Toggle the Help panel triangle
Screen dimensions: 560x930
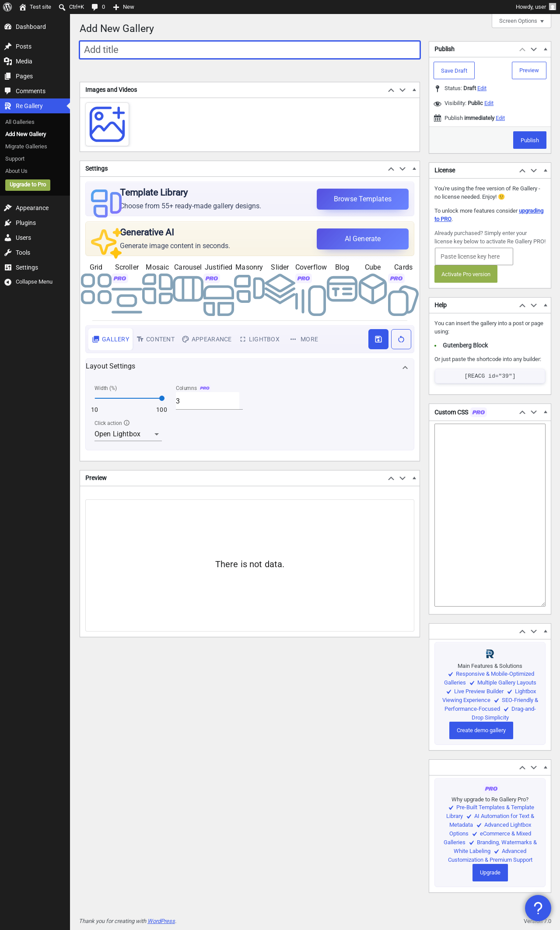546,305
